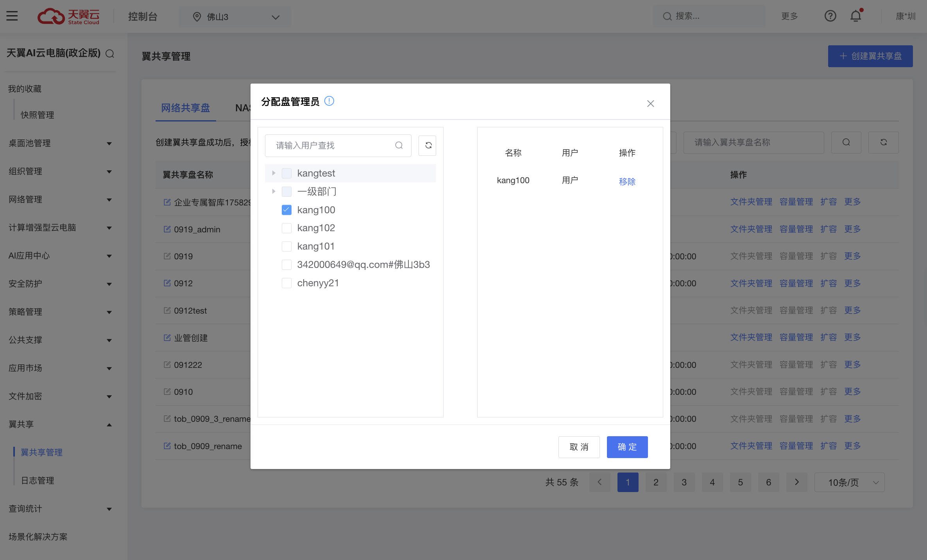
Task: Click the refresh icon beside user search
Action: pyautogui.click(x=428, y=145)
